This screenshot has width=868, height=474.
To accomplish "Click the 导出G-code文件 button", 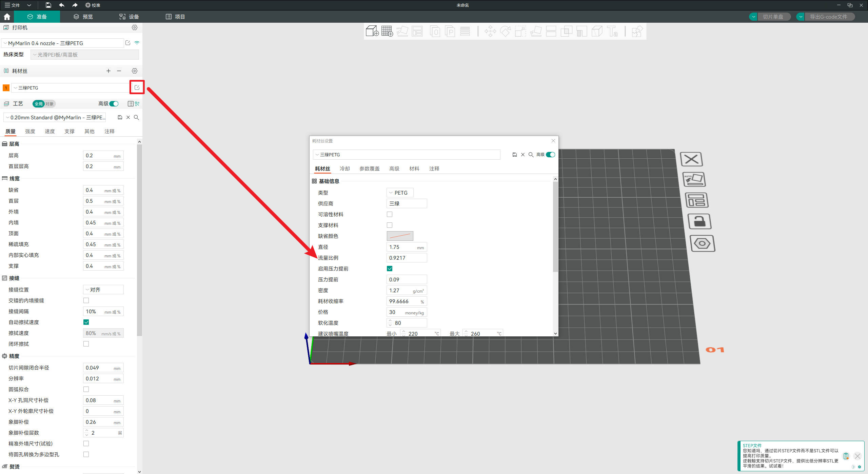I will click(829, 17).
